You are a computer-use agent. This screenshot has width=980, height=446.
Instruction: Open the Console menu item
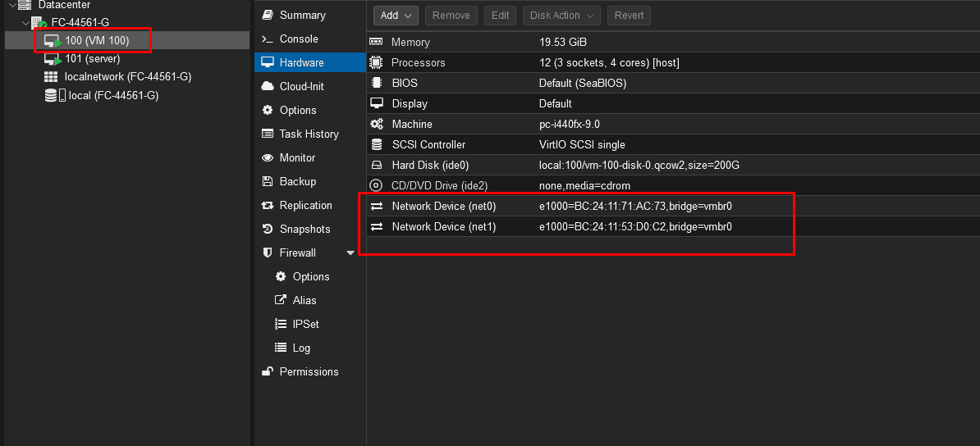(299, 39)
